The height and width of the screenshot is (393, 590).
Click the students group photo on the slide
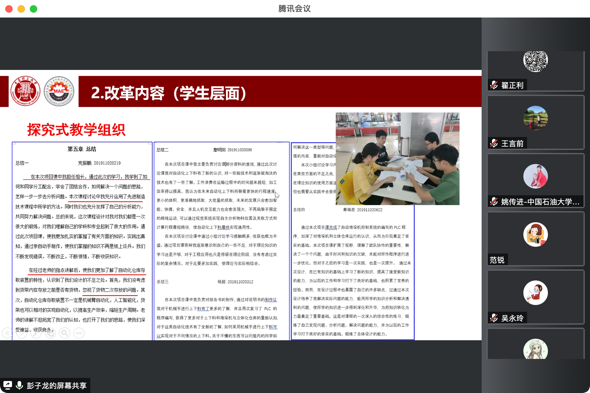coord(397,158)
